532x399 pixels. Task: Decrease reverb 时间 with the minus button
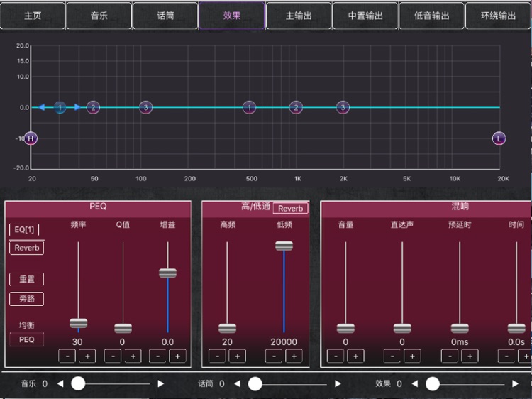(506, 356)
